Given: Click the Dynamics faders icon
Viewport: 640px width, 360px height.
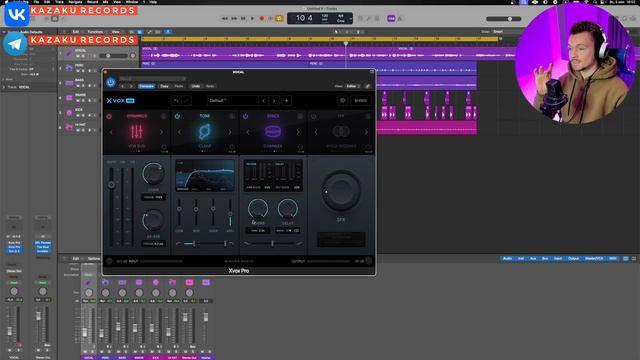Looking at the screenshot, I should (x=136, y=131).
